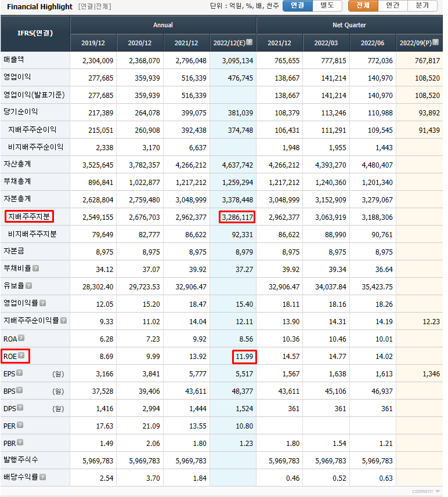
Task: Click the ROA help icon
Action: coord(21,338)
